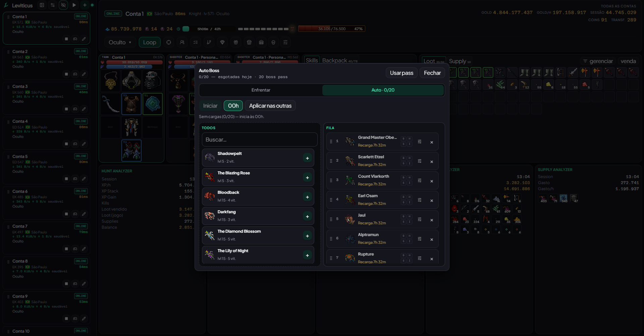Open the Oculto mode dropdown
The image size is (644, 336).
click(120, 42)
